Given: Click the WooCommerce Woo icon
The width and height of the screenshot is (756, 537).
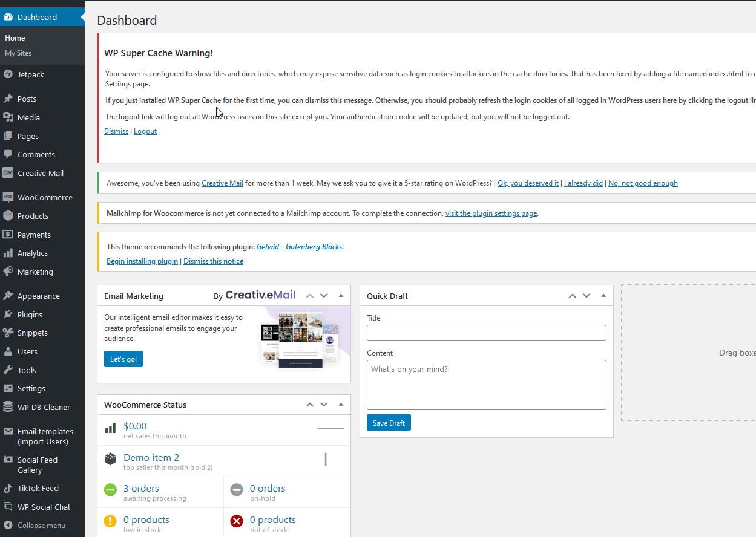Looking at the screenshot, I should click(8, 197).
